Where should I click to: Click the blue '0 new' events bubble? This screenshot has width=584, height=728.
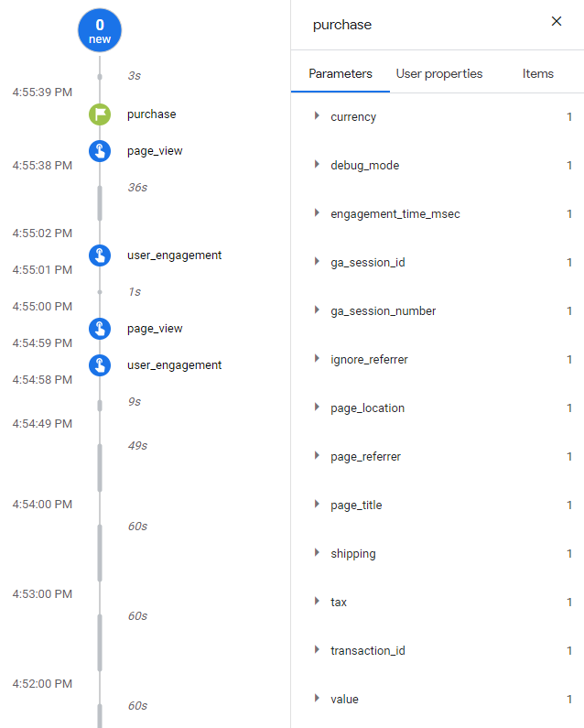pyautogui.click(x=100, y=30)
